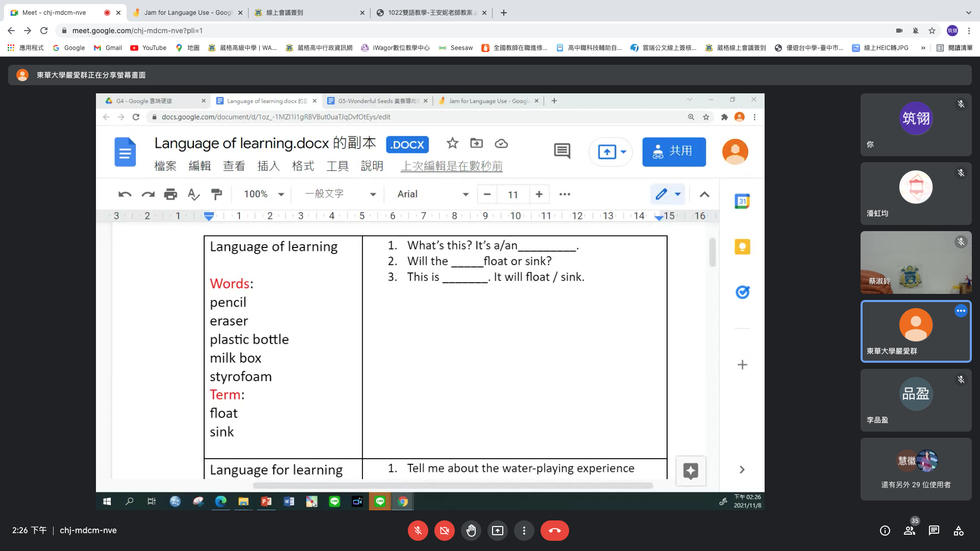Open the Meet activities panel
The height and width of the screenshot is (551, 980).
point(958,531)
